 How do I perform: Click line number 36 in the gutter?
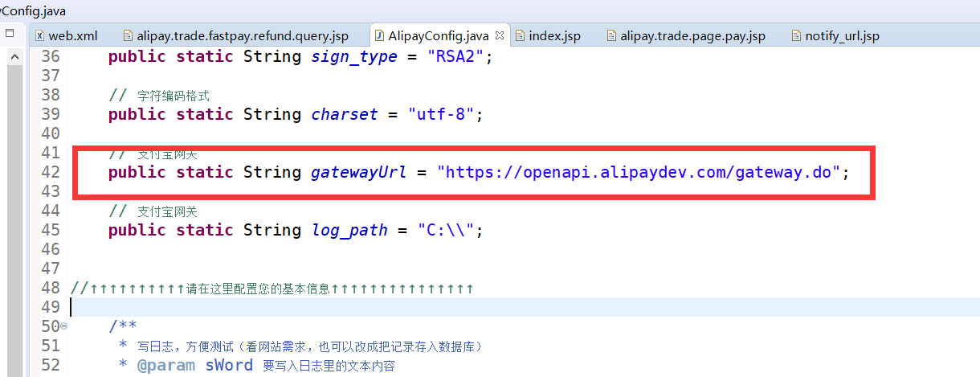pos(50,56)
